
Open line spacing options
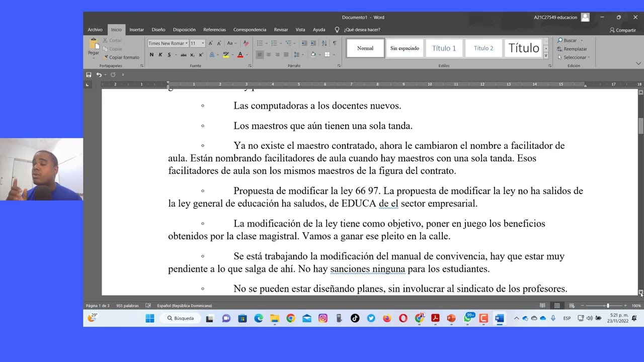click(x=297, y=55)
